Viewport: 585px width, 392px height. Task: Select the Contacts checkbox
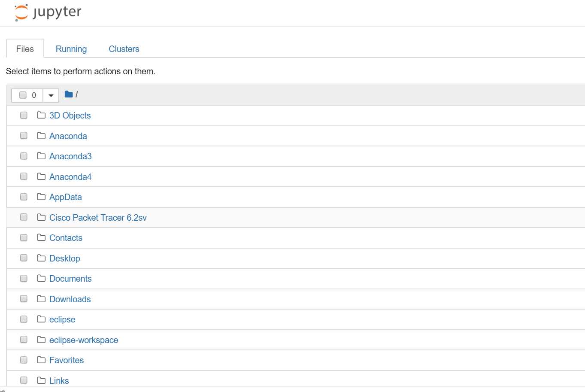(24, 237)
